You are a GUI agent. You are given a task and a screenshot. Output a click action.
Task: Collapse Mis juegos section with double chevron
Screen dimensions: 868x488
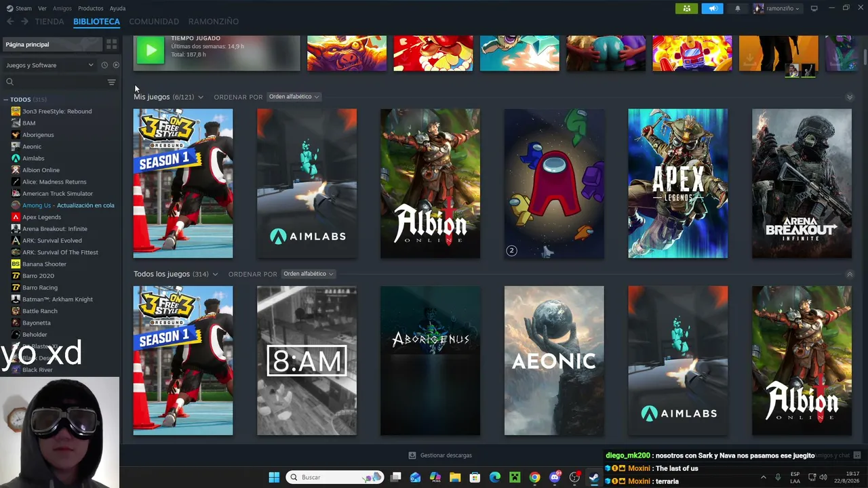point(849,97)
